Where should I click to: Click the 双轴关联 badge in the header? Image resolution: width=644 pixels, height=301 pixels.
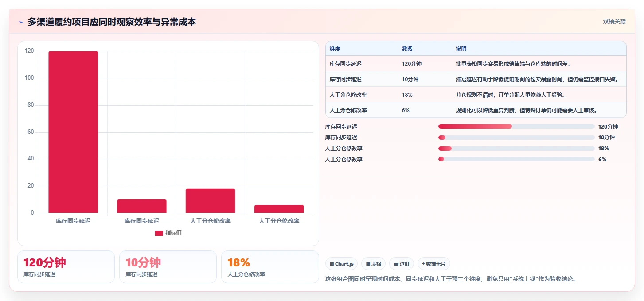coord(614,21)
